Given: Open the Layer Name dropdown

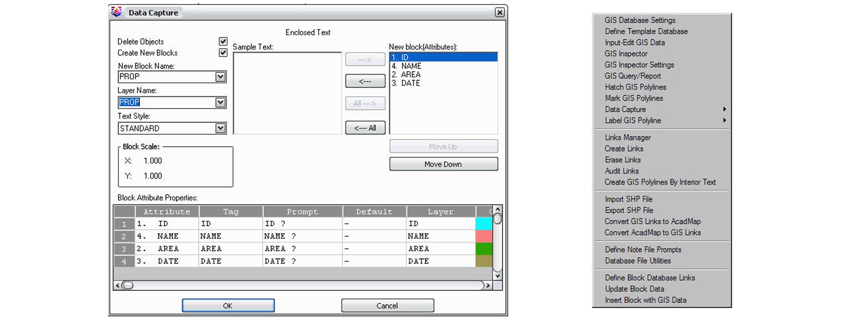Looking at the screenshot, I should (220, 102).
